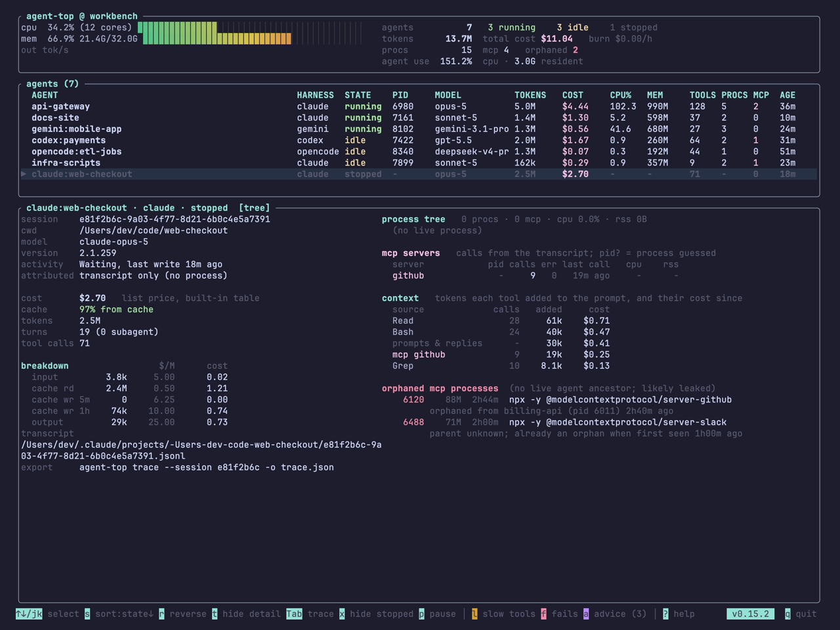Click the total cost $11.04 value

tap(556, 39)
